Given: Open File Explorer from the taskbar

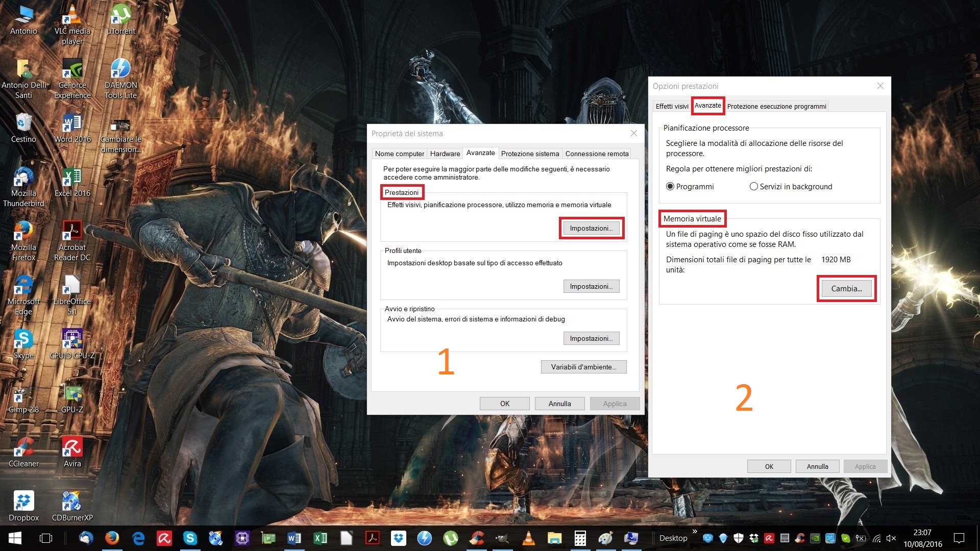Looking at the screenshot, I should [x=554, y=538].
